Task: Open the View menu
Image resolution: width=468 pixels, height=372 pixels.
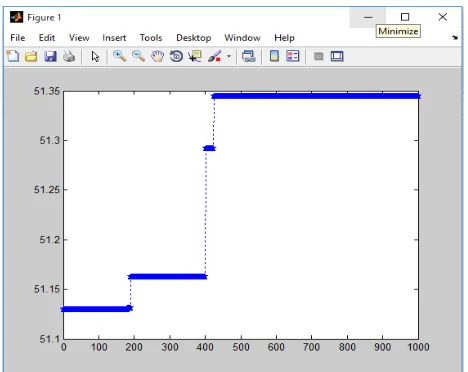Action: coord(79,38)
